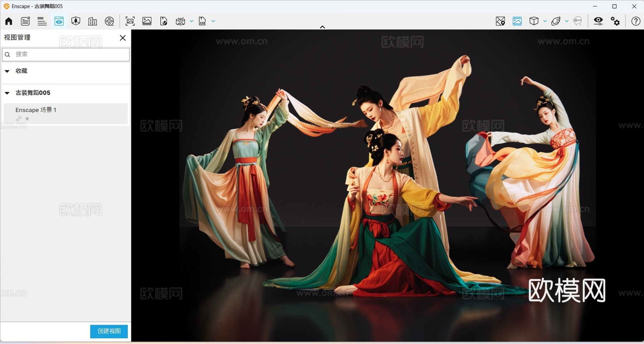Click the Screenshot capture icon

pyautogui.click(x=130, y=21)
